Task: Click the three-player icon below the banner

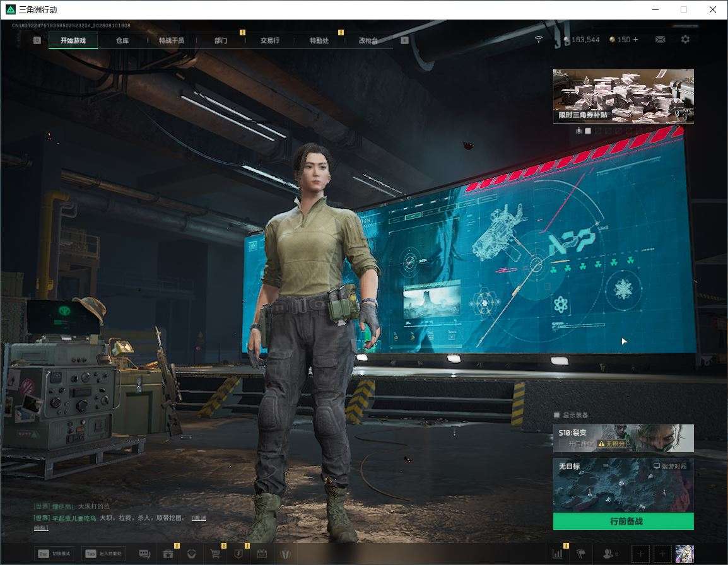Action: click(578, 131)
